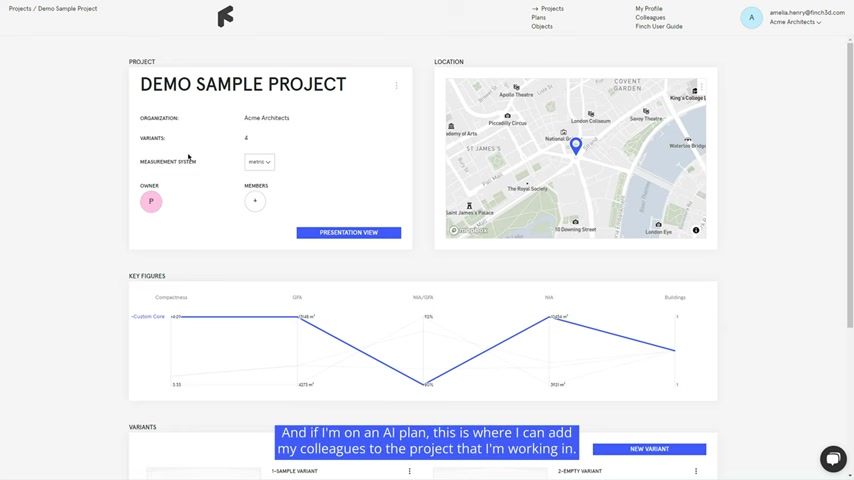Viewport: 854px width, 480px height.
Task: Click the blue location pin on map
Action: tap(576, 146)
